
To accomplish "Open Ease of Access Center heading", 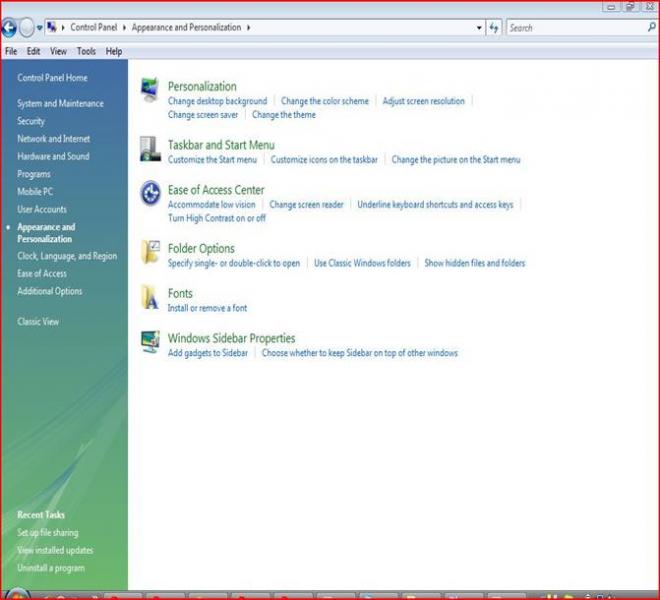I will click(x=216, y=190).
